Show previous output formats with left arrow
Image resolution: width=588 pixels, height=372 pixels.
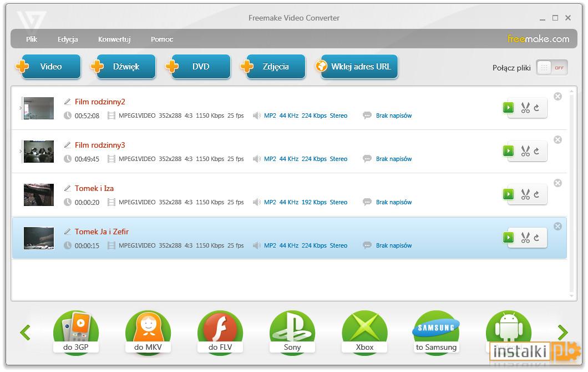coord(25,333)
